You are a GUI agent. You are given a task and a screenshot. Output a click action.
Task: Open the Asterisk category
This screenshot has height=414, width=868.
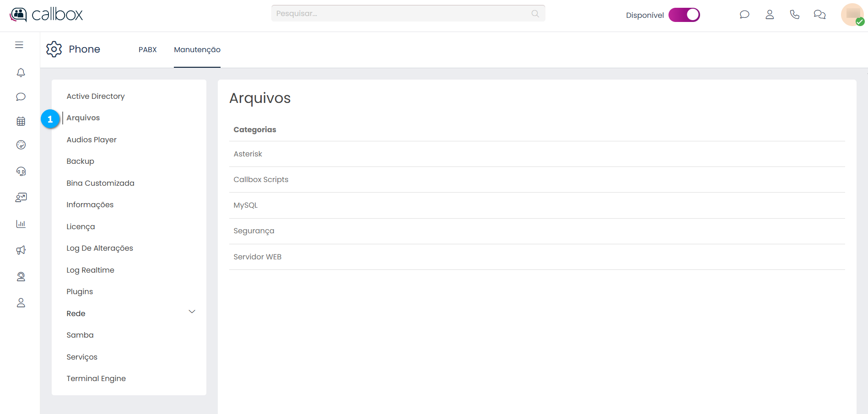248,154
